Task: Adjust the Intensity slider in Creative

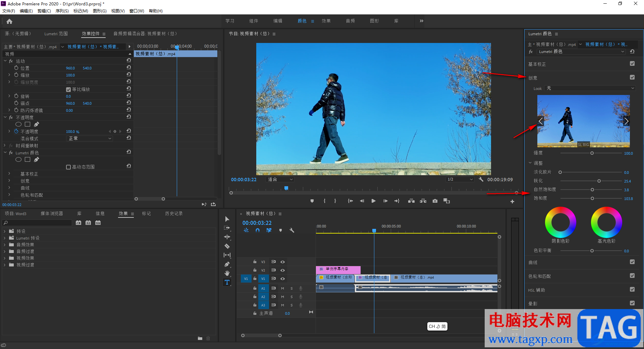Action: [592, 153]
